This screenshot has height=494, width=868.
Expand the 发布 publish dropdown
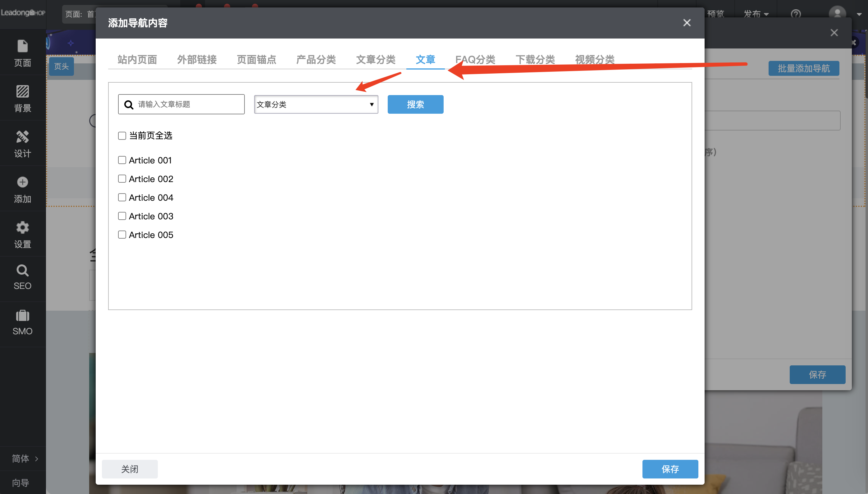(x=756, y=14)
